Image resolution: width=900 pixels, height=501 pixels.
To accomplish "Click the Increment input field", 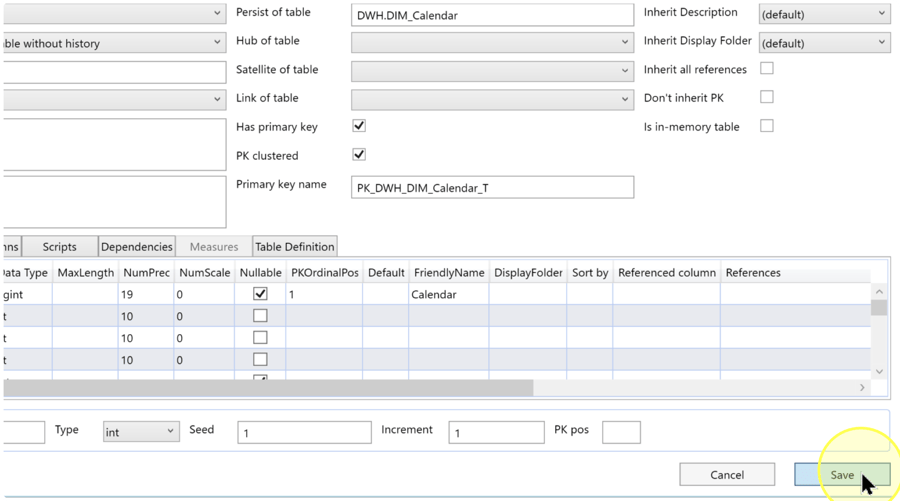I will click(x=496, y=432).
